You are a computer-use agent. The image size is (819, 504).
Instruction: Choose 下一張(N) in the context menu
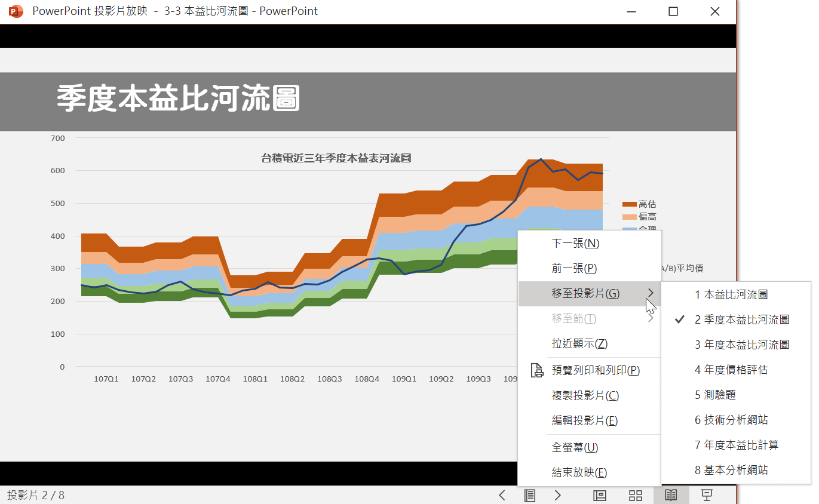click(x=590, y=244)
